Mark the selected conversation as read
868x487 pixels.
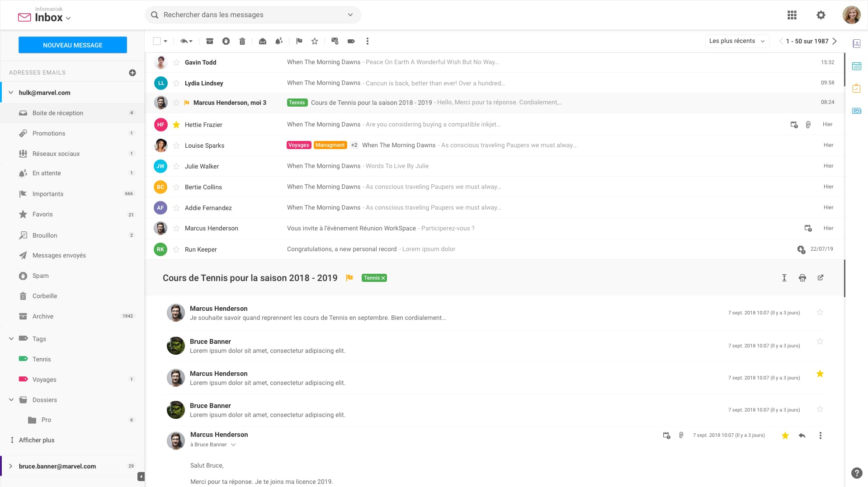pos(262,41)
